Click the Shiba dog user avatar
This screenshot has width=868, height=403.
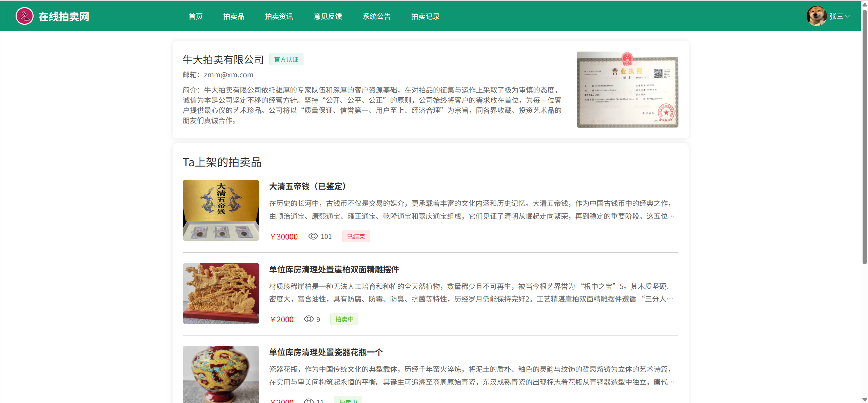[x=816, y=16]
